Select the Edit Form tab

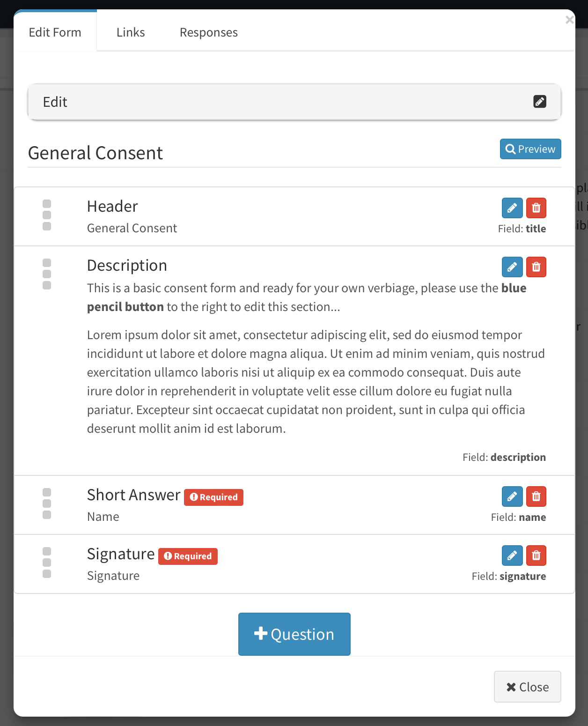point(55,32)
